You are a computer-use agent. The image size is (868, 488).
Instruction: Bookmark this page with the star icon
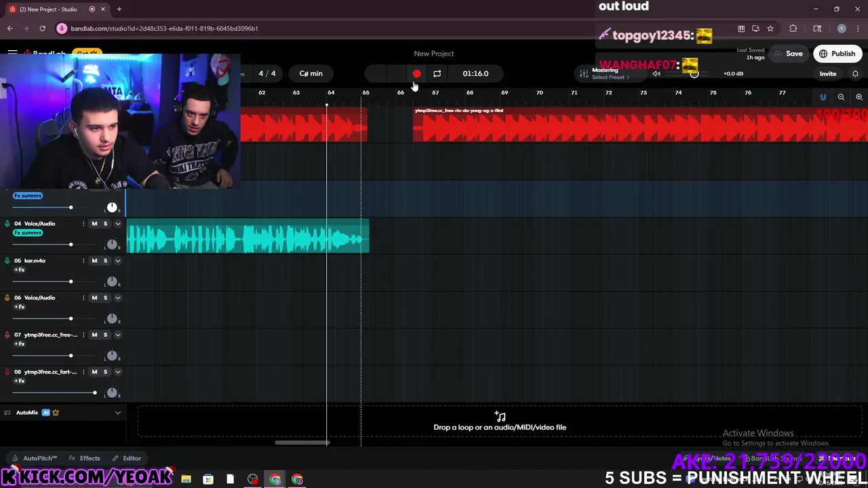[x=770, y=28]
